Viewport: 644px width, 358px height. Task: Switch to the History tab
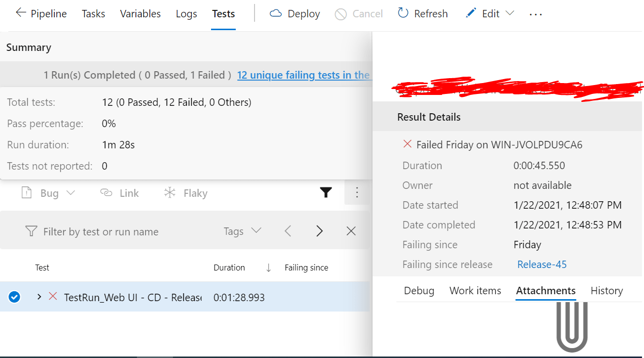(x=606, y=291)
